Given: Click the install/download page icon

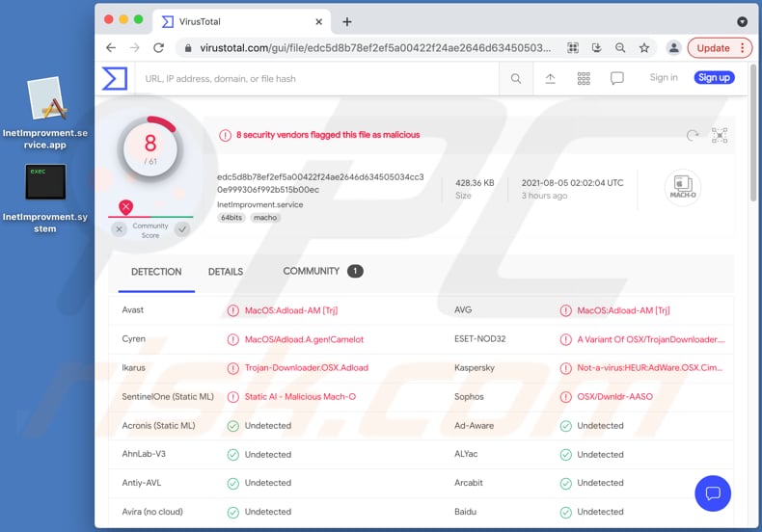Looking at the screenshot, I should tap(597, 47).
